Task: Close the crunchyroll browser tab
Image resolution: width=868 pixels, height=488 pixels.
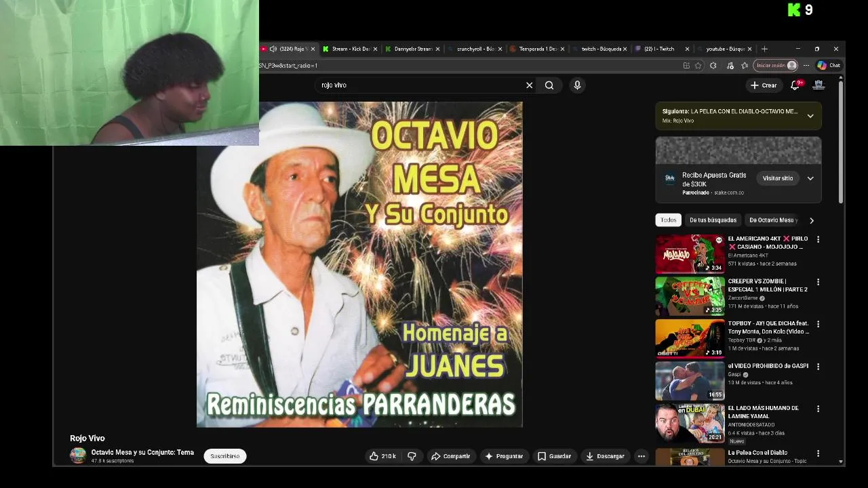Action: [x=500, y=49]
